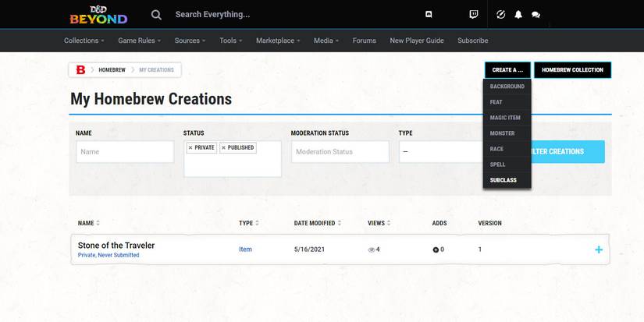Click the D&D Beyond logo
Image resolution: width=644 pixels, height=322 pixels.
pyautogui.click(x=98, y=14)
